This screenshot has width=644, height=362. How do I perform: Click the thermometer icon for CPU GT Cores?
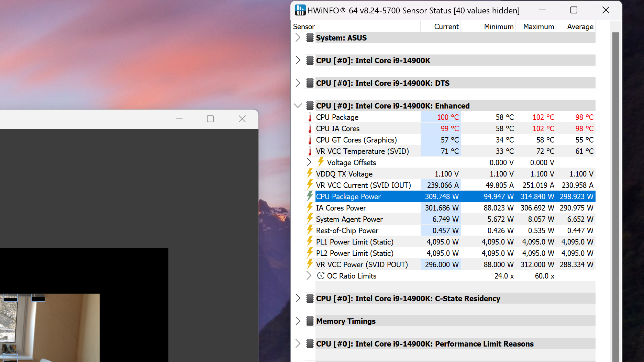coord(310,140)
